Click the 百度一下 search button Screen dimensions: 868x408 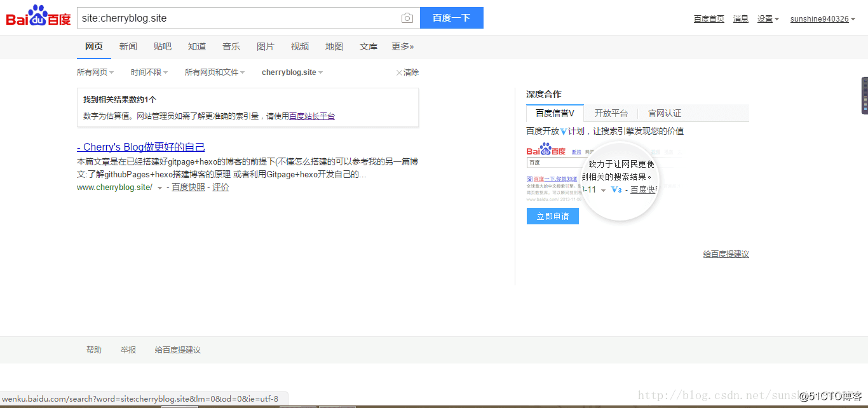[x=452, y=18]
